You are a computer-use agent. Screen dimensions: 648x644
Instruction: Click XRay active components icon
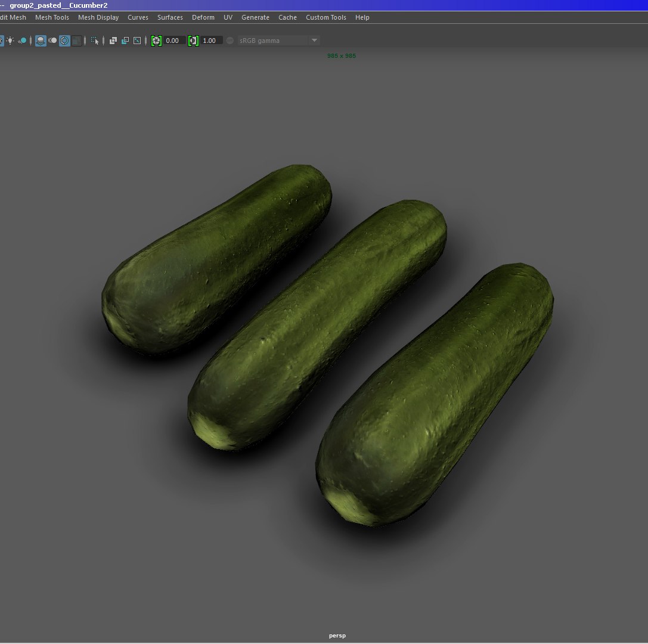125,41
